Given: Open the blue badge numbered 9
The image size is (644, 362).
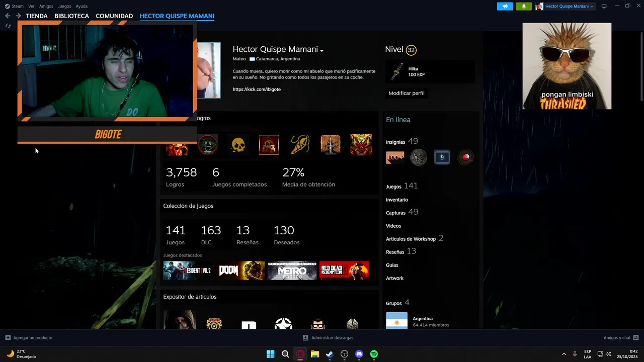Looking at the screenshot, I should tap(442, 157).
